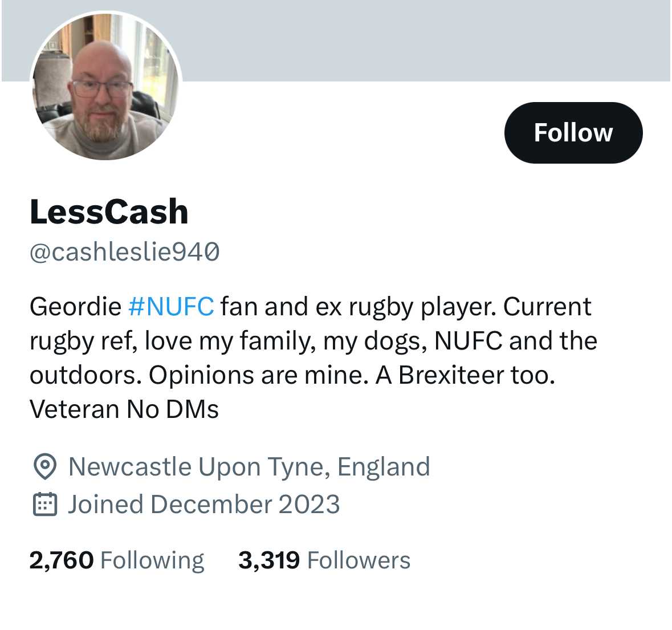Click the 3,319 followers count
This screenshot has height=630, width=672.
[268, 560]
